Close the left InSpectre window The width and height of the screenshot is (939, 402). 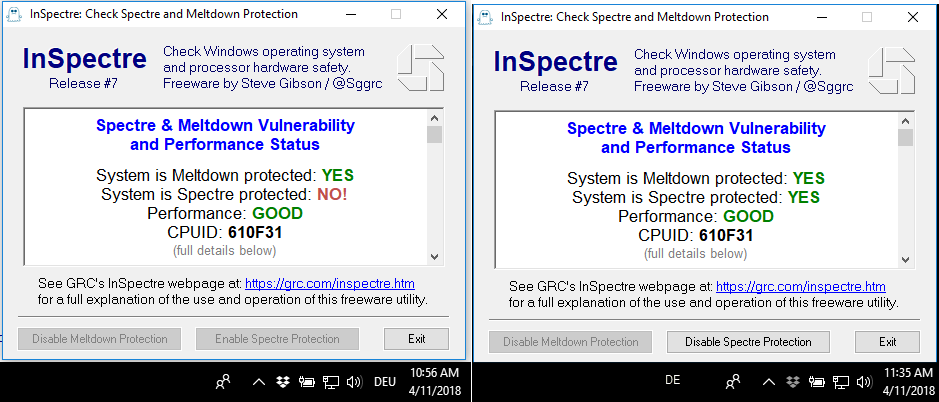(442, 14)
